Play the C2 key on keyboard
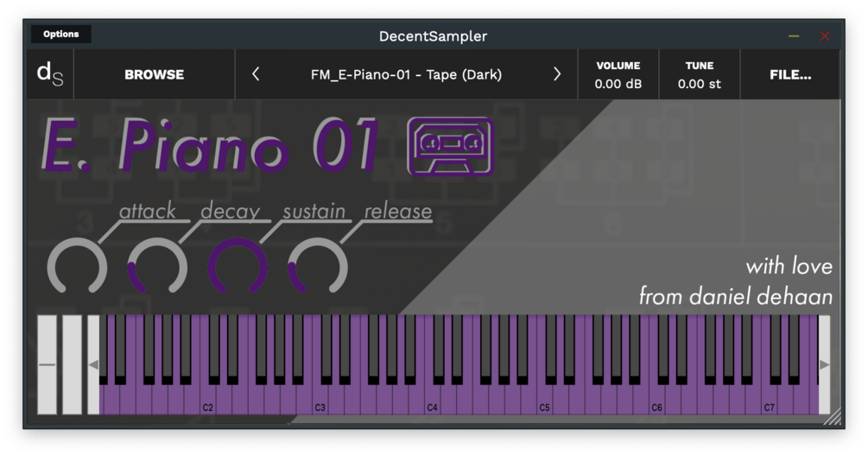This screenshot has width=868, height=456. pos(207,401)
